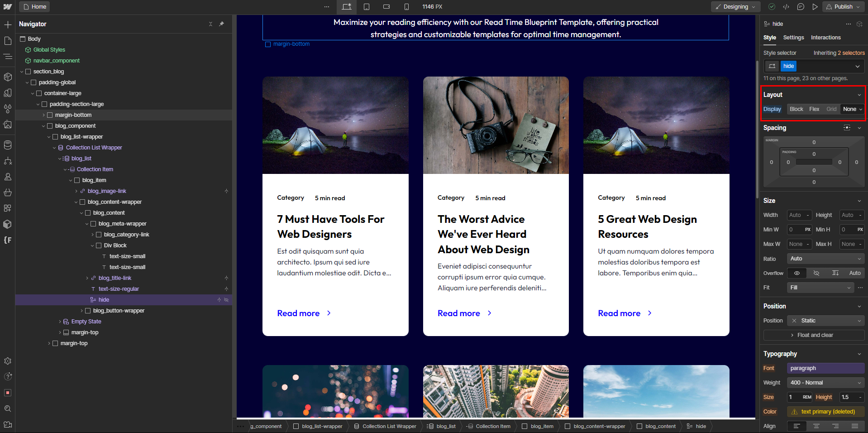Open the Webflow logo menu
Viewport: 868px width, 433px height.
coord(8,7)
